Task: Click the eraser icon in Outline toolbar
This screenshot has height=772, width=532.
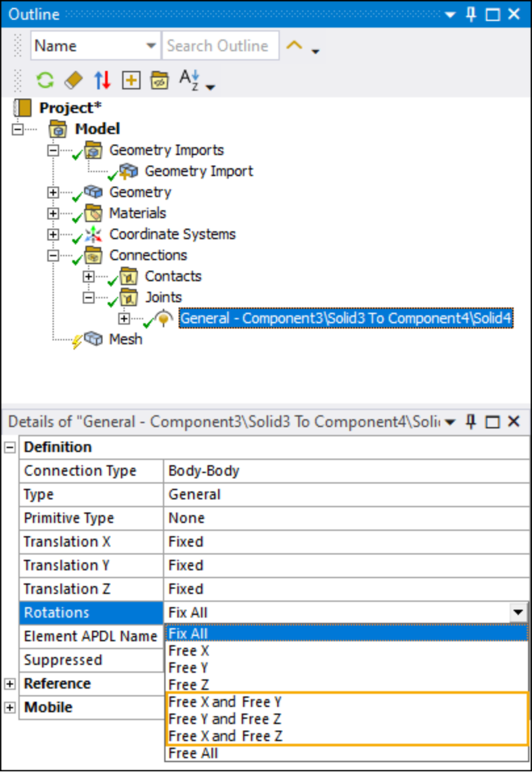Action: tap(74, 79)
